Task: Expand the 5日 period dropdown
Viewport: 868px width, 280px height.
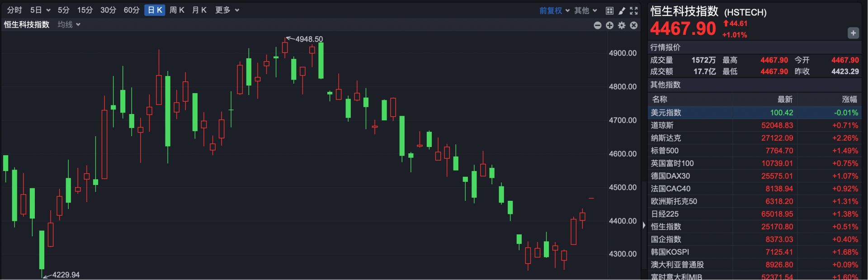Action: click(x=40, y=10)
